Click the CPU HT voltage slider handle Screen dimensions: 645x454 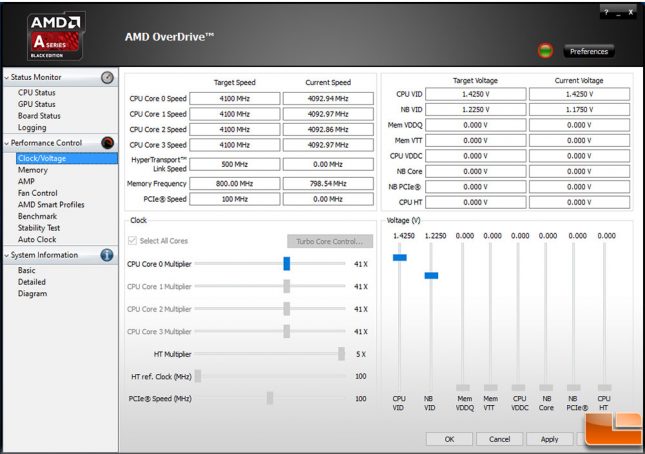click(x=604, y=387)
